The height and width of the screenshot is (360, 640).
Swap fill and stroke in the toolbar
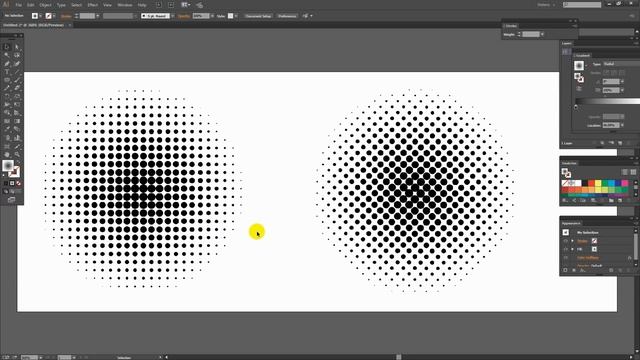[19, 162]
